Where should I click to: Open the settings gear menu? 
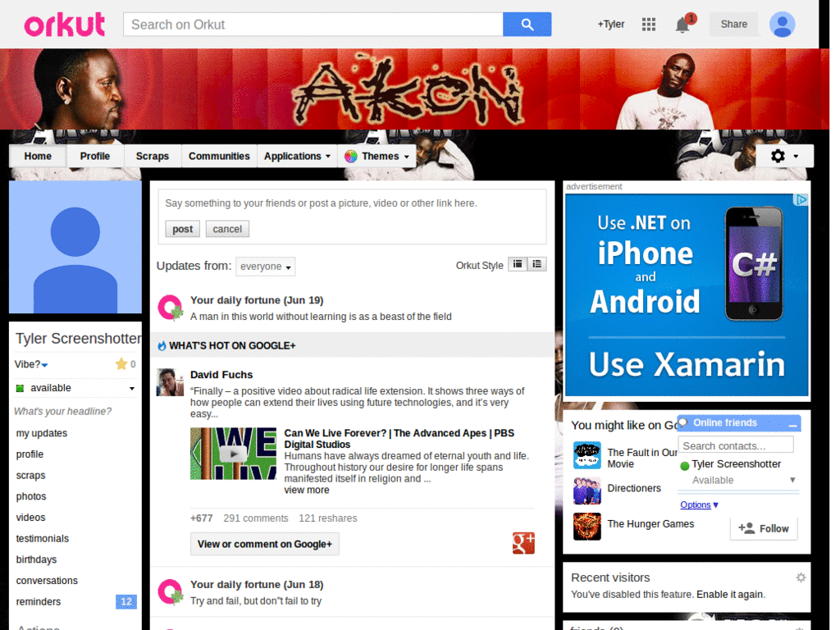pyautogui.click(x=784, y=156)
